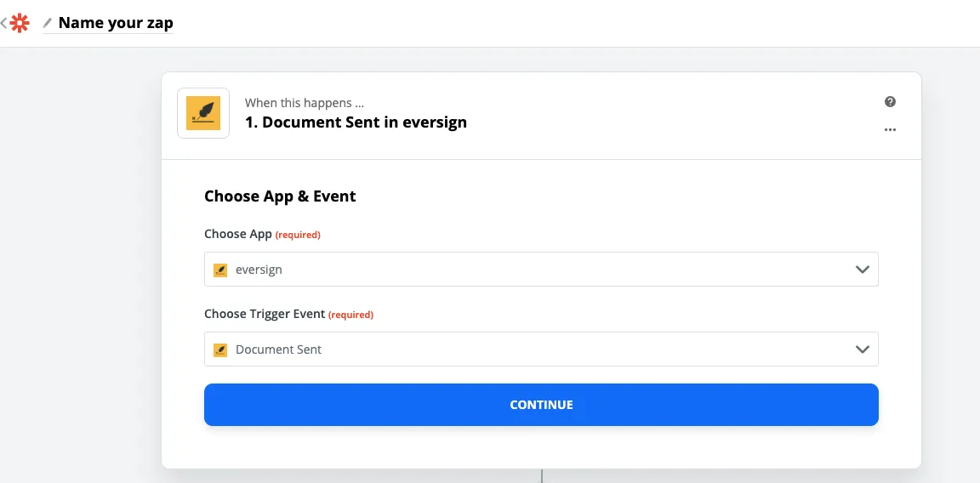Go back using the left chevron arrow

[3, 24]
